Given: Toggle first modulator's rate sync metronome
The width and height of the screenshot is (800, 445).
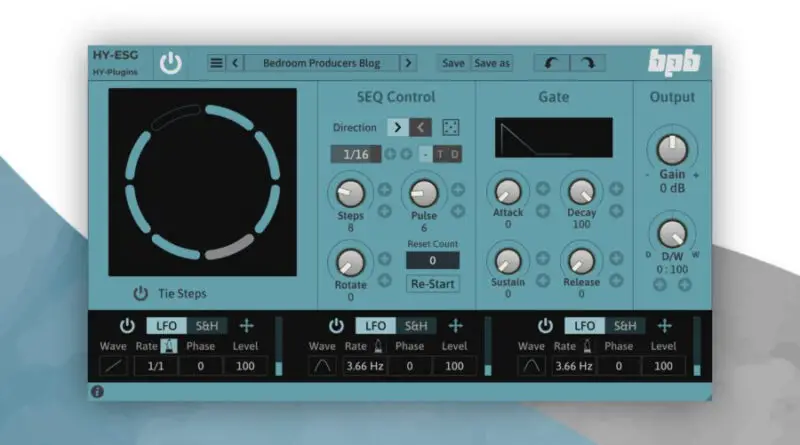Looking at the screenshot, I should click(x=169, y=346).
